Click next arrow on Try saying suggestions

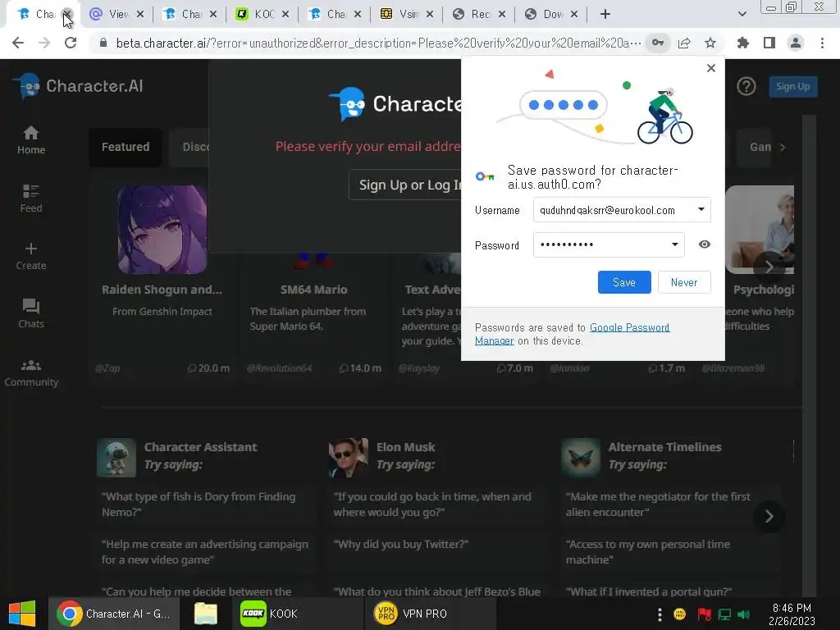(x=769, y=517)
